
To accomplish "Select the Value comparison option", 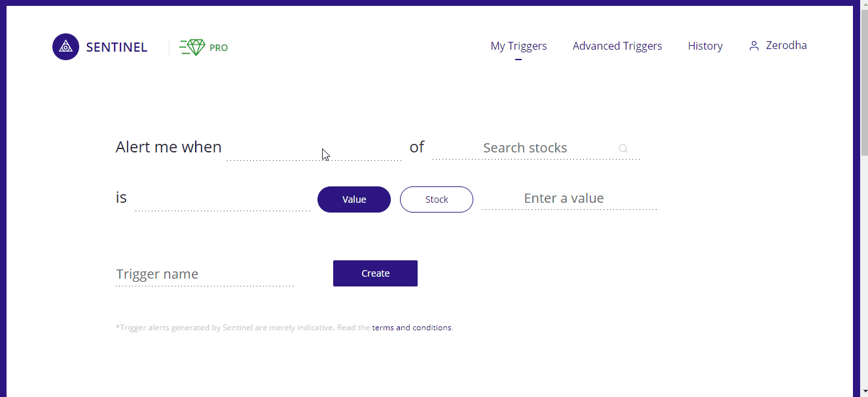I will [354, 199].
